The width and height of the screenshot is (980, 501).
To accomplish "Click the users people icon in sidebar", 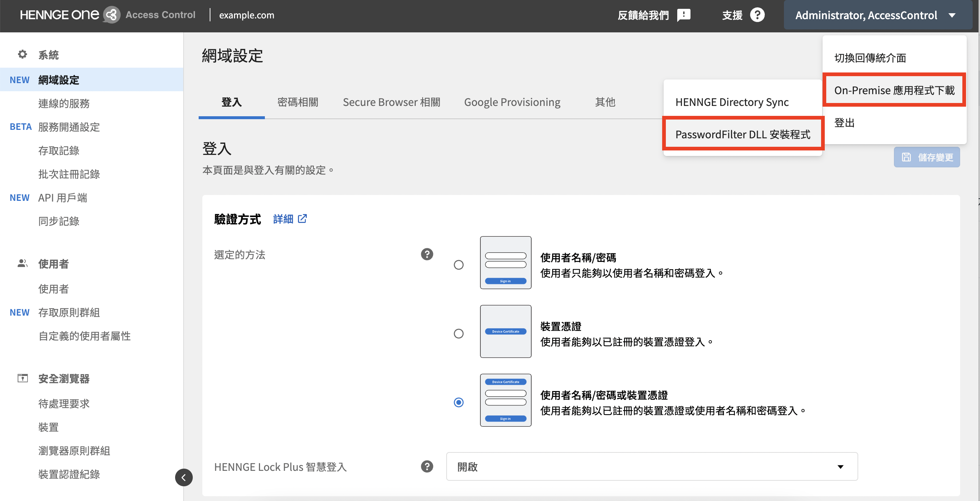I will coord(22,263).
